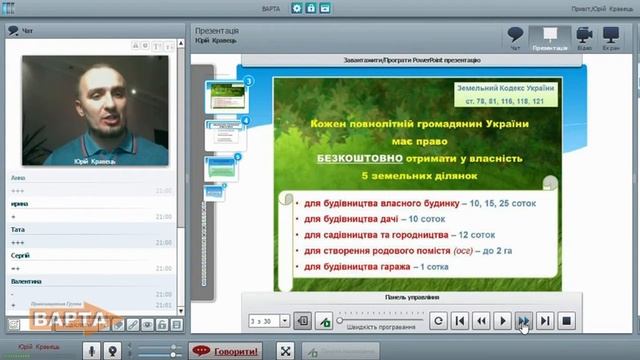Click the Панель управління header
The width and height of the screenshot is (640, 360).
[x=412, y=297]
